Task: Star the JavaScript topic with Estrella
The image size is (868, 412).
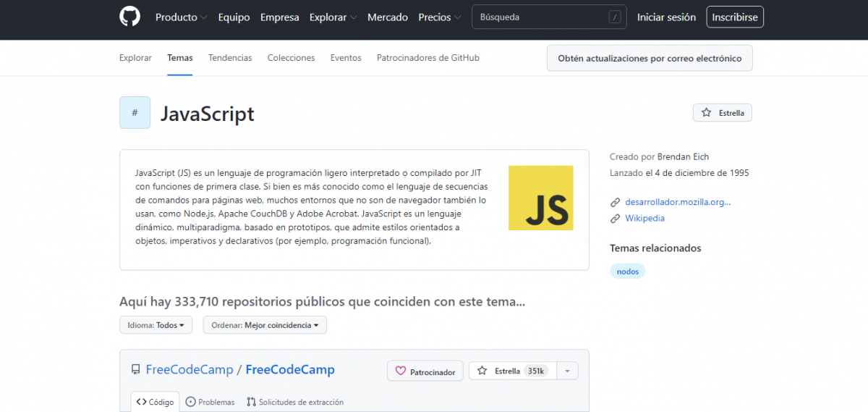Action: [x=722, y=113]
